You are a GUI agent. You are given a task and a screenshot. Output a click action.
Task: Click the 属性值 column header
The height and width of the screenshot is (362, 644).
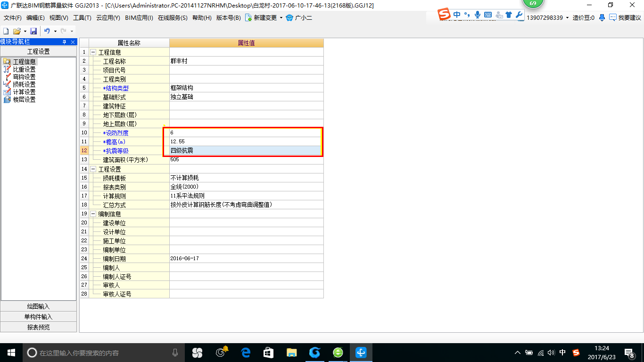pos(247,43)
